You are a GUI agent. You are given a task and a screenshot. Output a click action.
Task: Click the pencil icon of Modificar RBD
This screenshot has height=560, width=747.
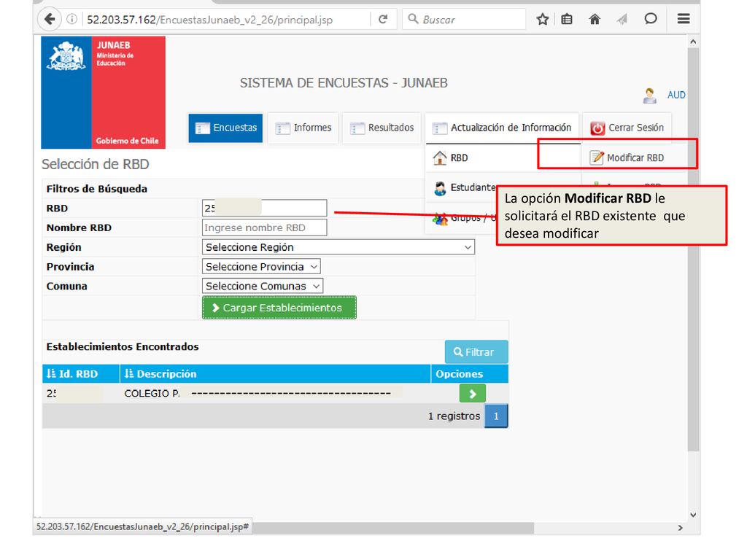tap(597, 157)
